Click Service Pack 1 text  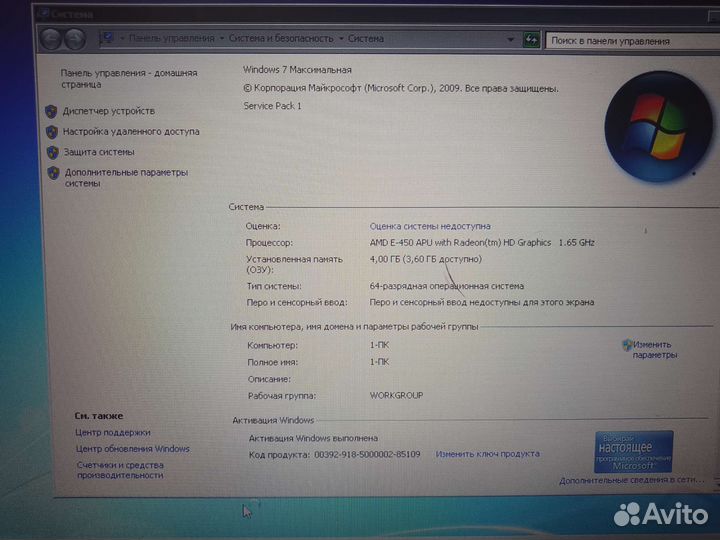click(272, 106)
